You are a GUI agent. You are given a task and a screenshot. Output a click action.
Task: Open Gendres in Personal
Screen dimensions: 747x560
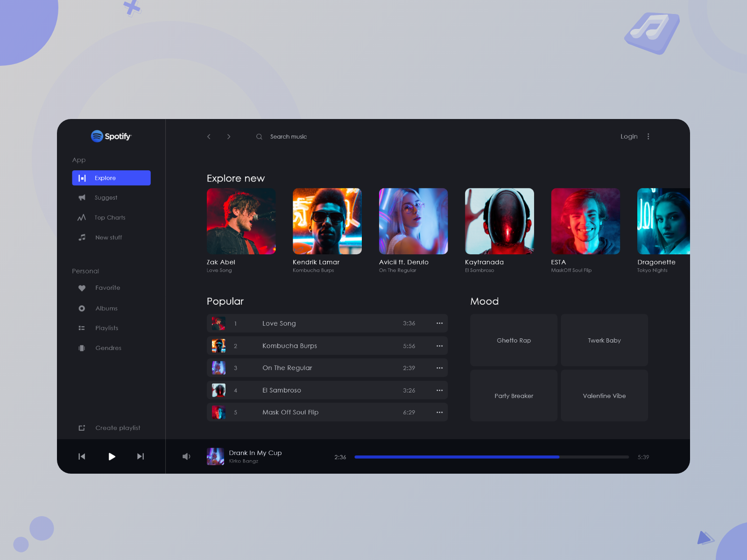108,348
